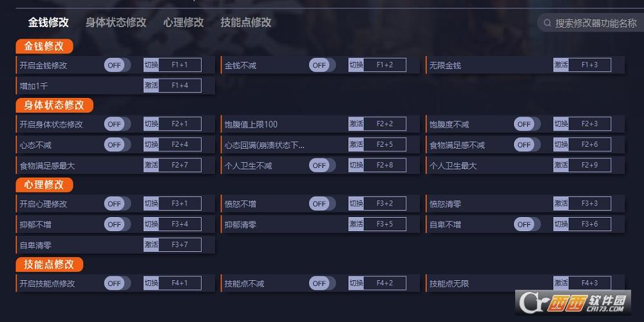Click F1+1 hotkey field for 开启金钱修改
Image resolution: width=644 pixels, height=322 pixels.
(180, 65)
